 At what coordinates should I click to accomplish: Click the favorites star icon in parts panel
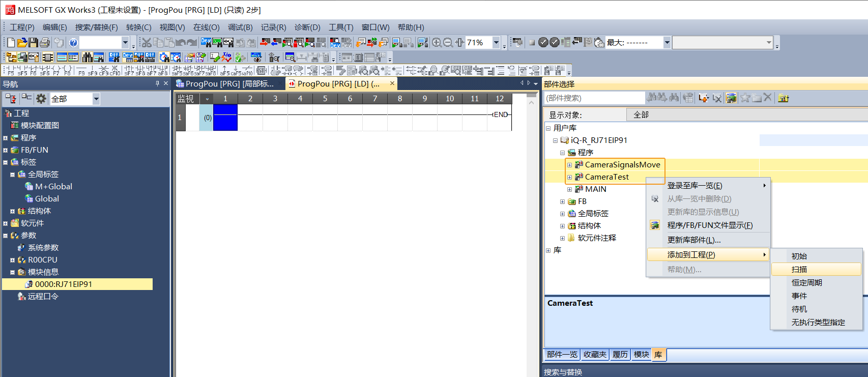click(x=745, y=98)
